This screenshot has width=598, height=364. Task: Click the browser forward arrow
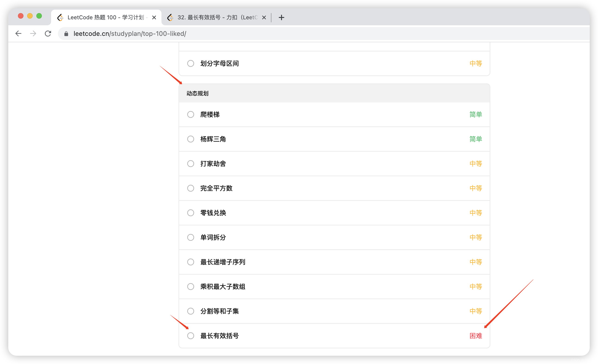pos(33,34)
